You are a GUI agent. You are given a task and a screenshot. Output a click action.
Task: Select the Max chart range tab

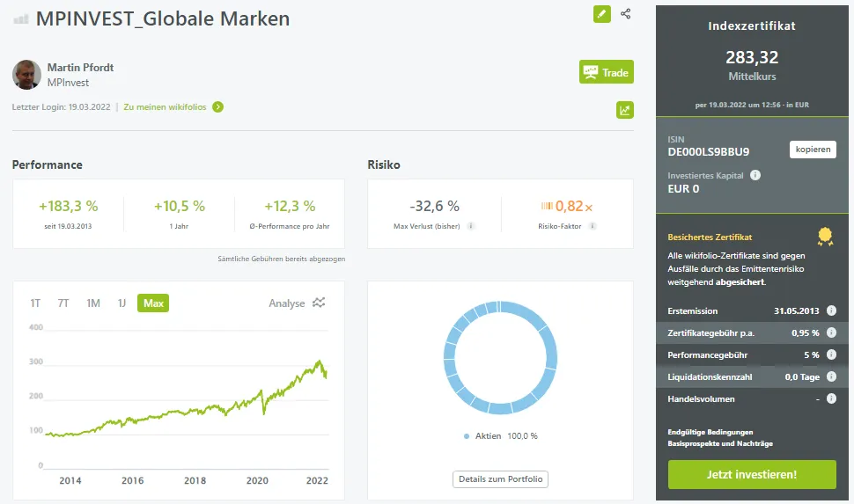point(153,303)
